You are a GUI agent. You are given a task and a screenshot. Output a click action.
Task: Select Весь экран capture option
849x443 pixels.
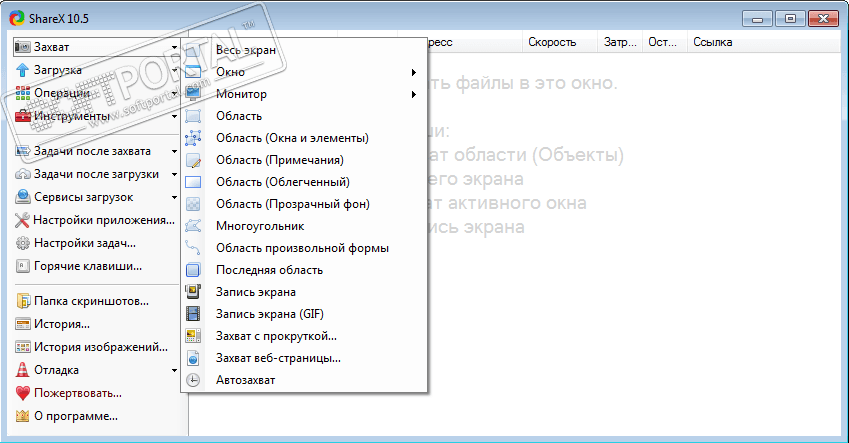pos(304,50)
